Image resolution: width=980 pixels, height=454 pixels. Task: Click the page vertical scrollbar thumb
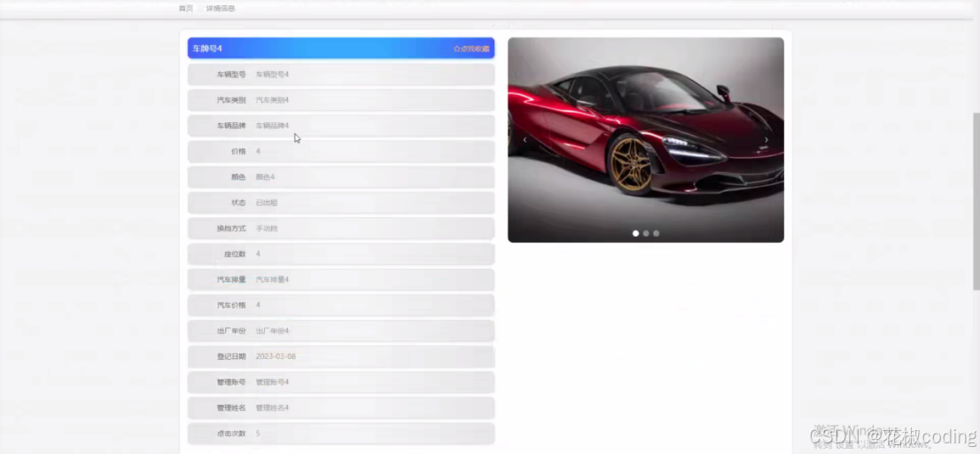click(x=976, y=201)
